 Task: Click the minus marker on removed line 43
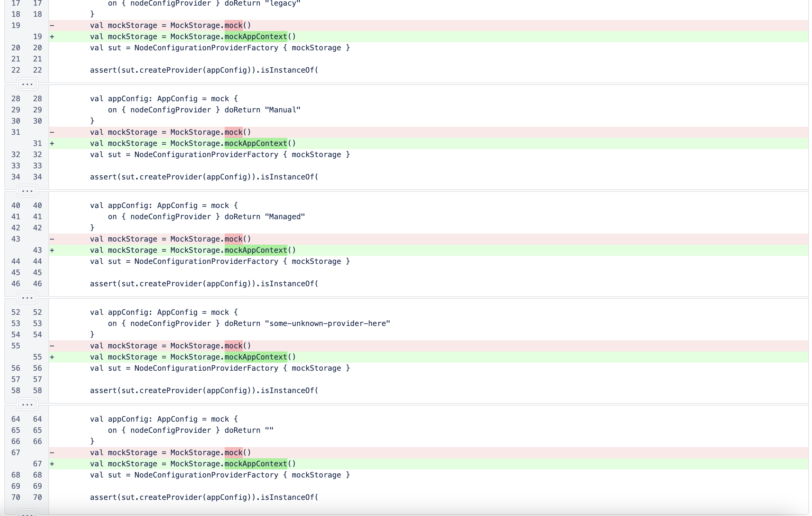(52, 239)
